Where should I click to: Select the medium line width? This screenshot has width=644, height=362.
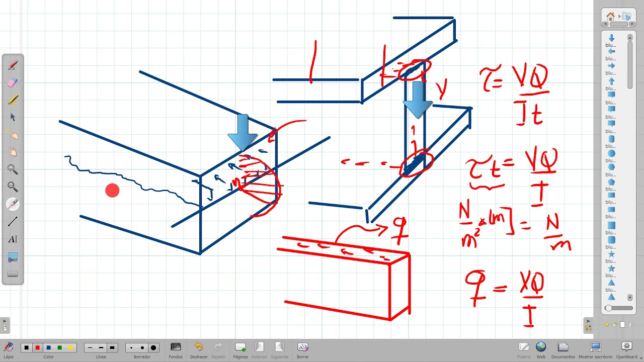[101, 348]
